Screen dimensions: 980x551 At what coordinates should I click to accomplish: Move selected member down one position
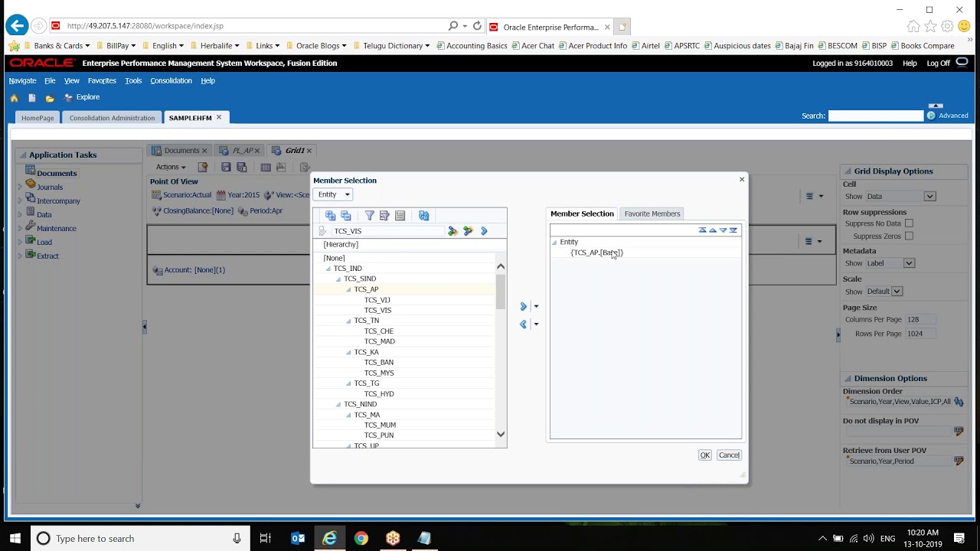coord(723,230)
